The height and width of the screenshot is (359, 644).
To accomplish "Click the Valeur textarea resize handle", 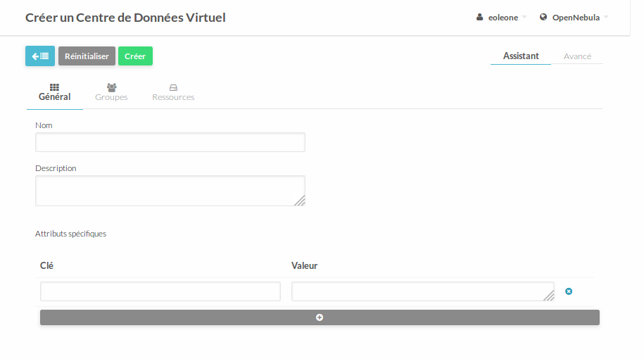I will (549, 296).
